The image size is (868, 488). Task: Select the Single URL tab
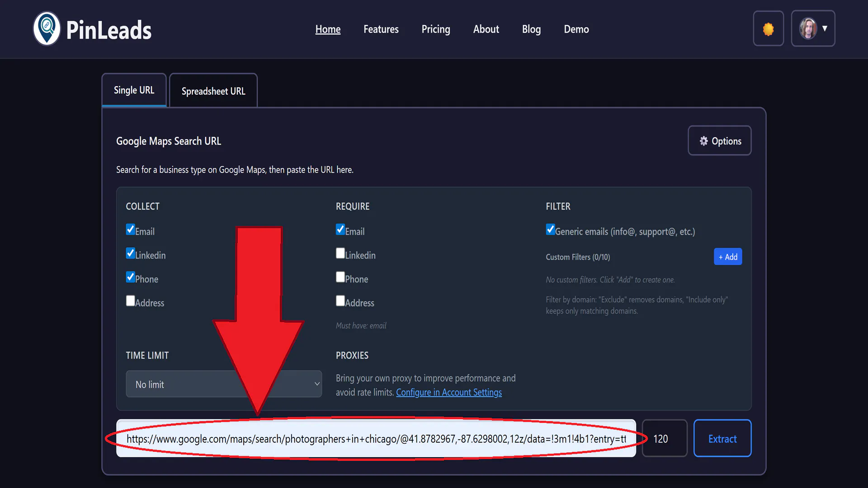[134, 90]
